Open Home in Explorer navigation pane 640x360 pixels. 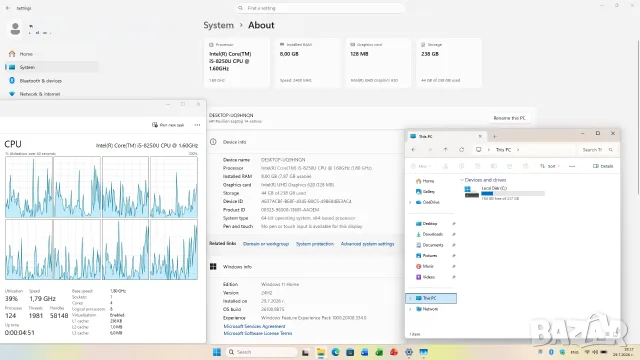(424, 181)
